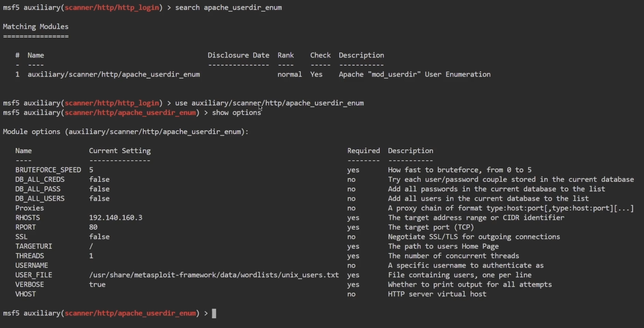Click the Apache mod_userdir User Enumeration description
The height and width of the screenshot is (328, 644).
click(x=414, y=74)
